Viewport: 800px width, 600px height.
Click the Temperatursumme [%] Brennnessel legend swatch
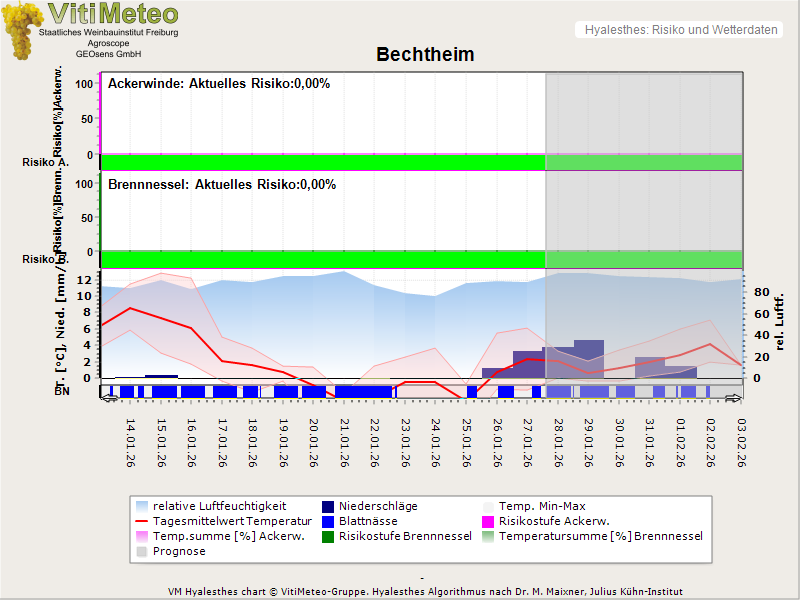tap(489, 536)
